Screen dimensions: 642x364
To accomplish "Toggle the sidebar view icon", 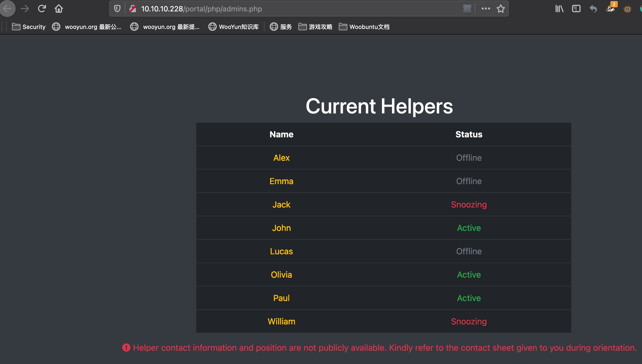I will [576, 9].
